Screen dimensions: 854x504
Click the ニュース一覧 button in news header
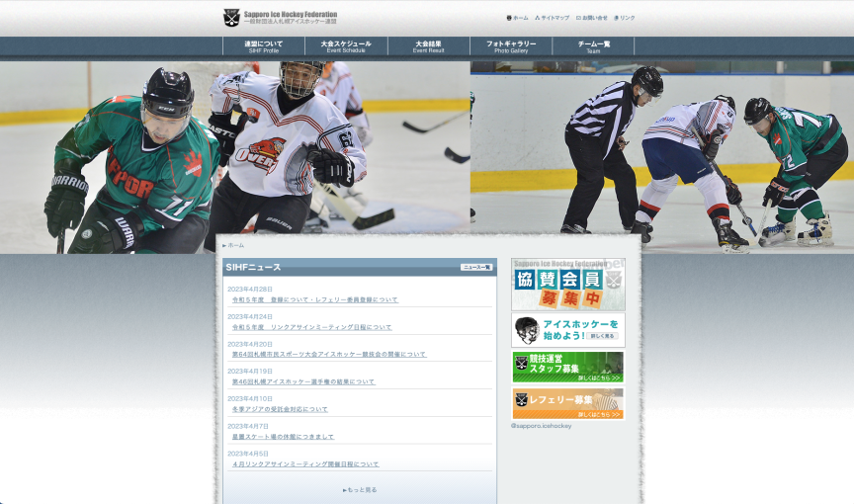pyautogui.click(x=475, y=267)
